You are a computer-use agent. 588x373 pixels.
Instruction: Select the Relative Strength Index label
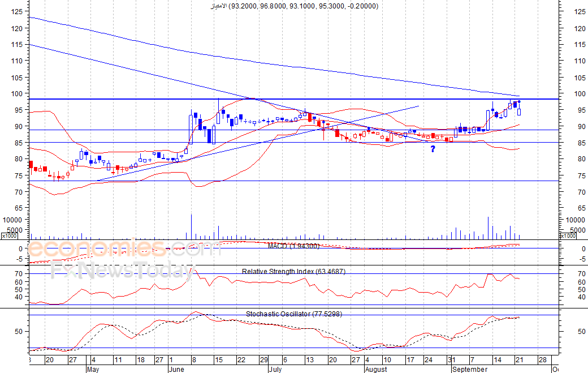293,272
